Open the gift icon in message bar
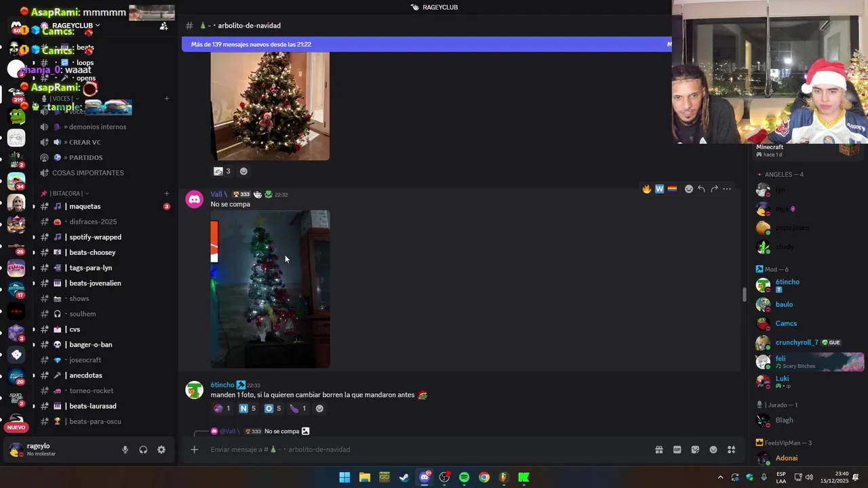The image size is (868, 488). coord(658,449)
